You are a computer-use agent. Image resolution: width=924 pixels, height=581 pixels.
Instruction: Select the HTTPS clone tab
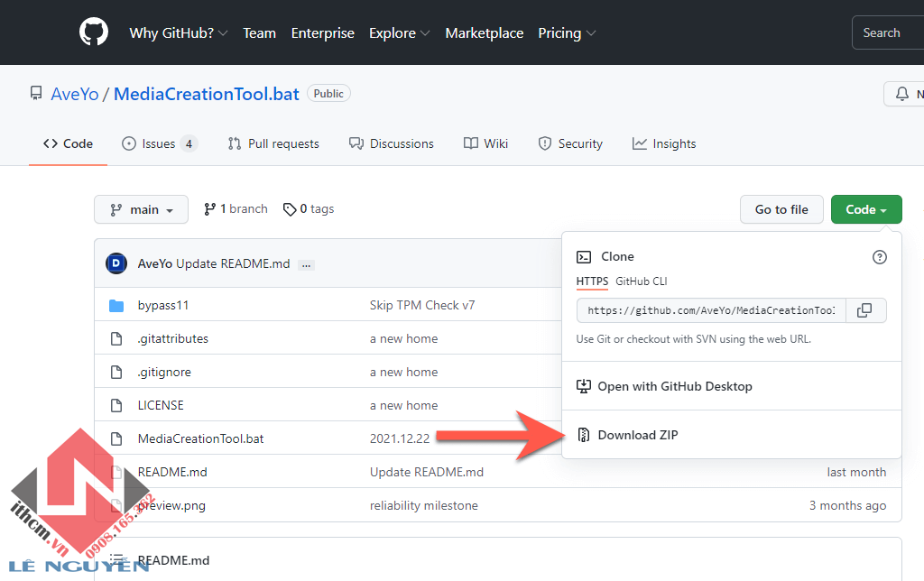click(592, 281)
